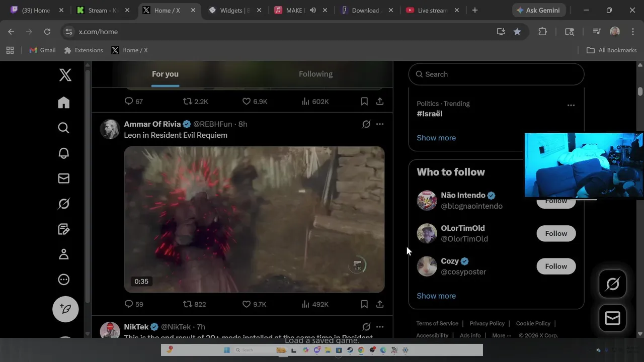Viewport: 644px width, 362px height.
Task: Share the Ammar Of Rivia post
Action: tap(380, 304)
